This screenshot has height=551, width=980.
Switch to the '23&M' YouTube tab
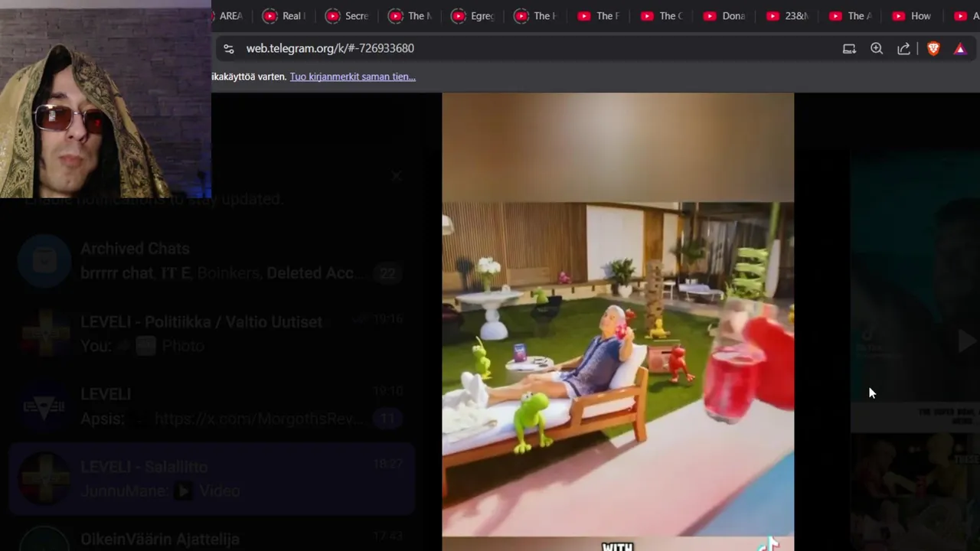pos(786,15)
